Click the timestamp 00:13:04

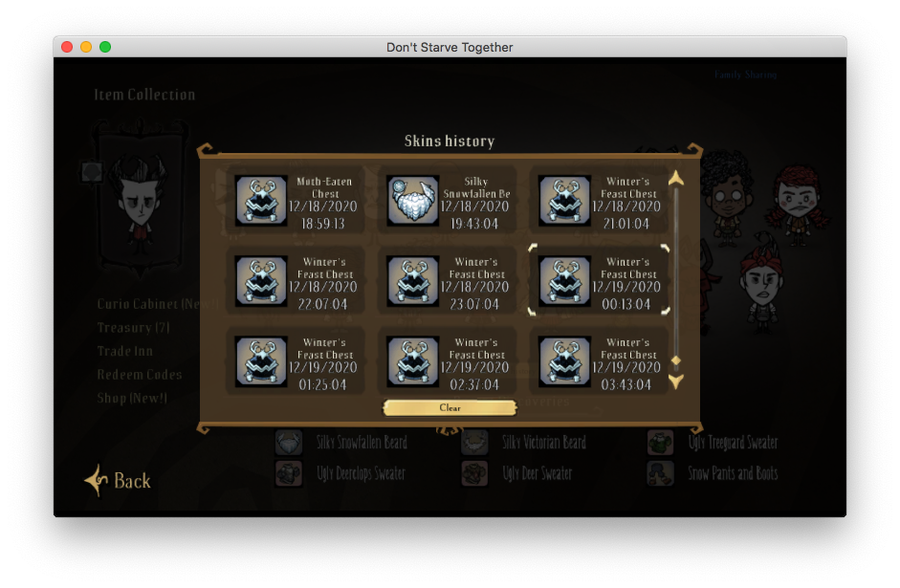coord(626,304)
